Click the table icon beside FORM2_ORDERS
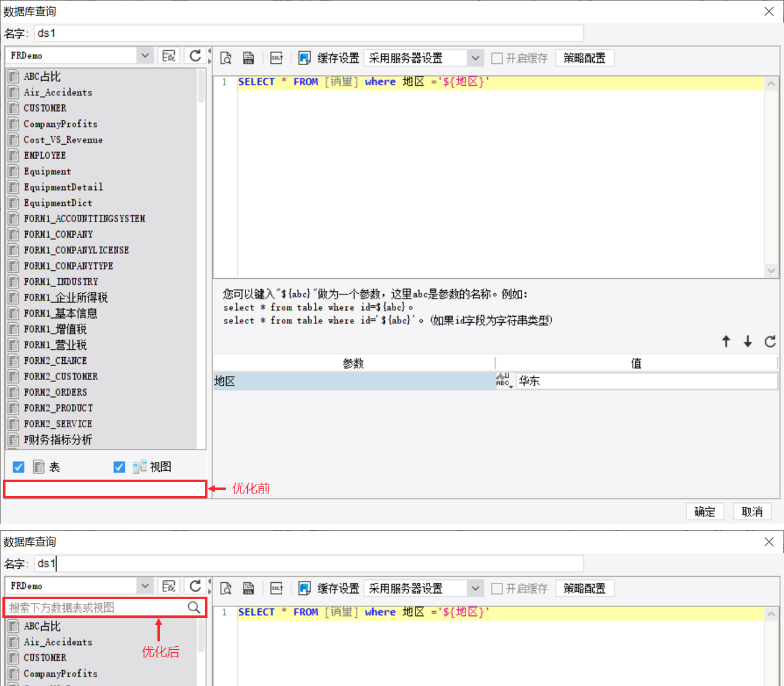Image resolution: width=784 pixels, height=686 pixels. [x=14, y=392]
